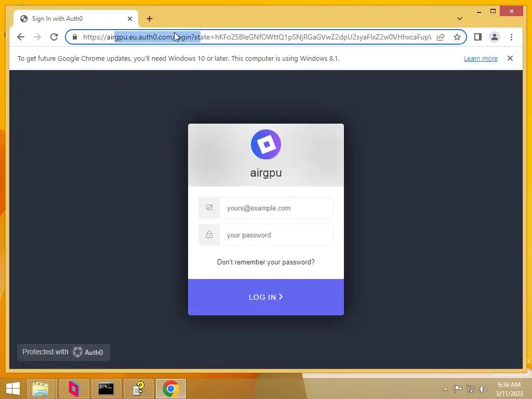Click the LOG IN button
The width and height of the screenshot is (532, 399).
pyautogui.click(x=266, y=297)
